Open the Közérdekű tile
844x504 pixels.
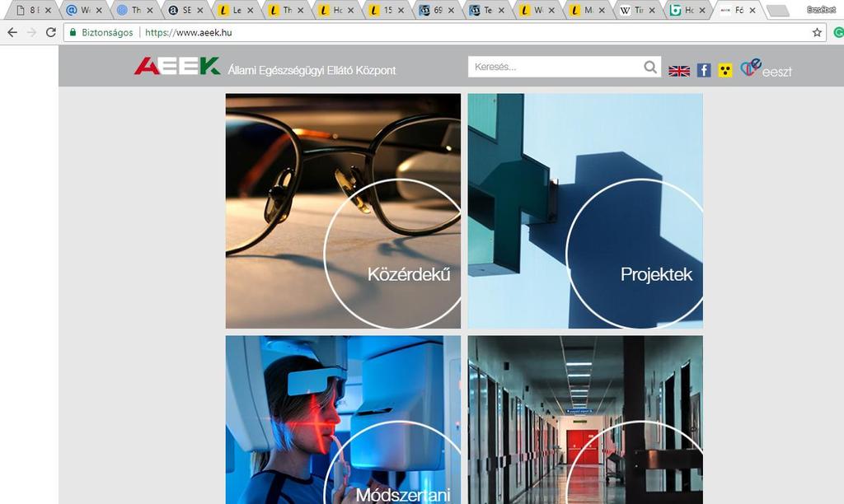click(343, 211)
